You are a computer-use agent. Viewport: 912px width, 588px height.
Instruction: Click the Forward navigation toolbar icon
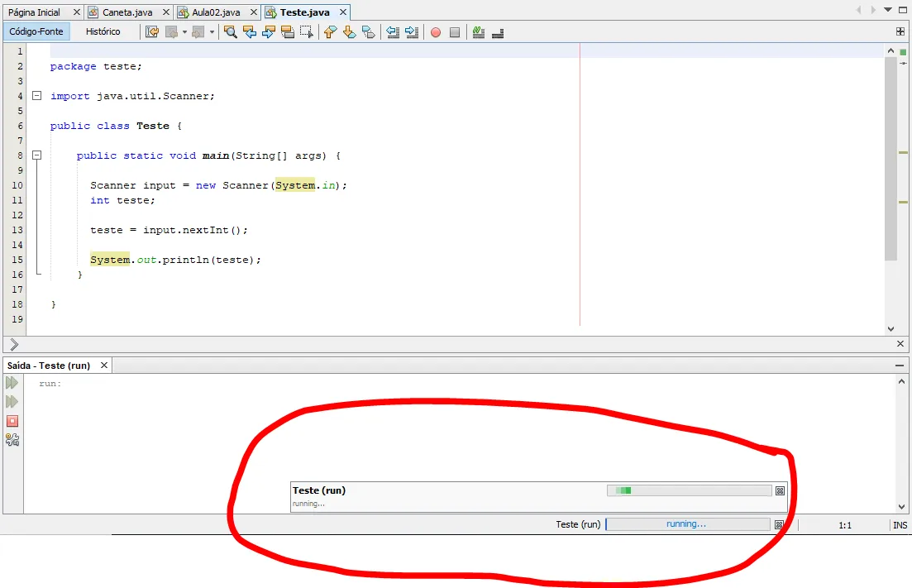coord(198,32)
